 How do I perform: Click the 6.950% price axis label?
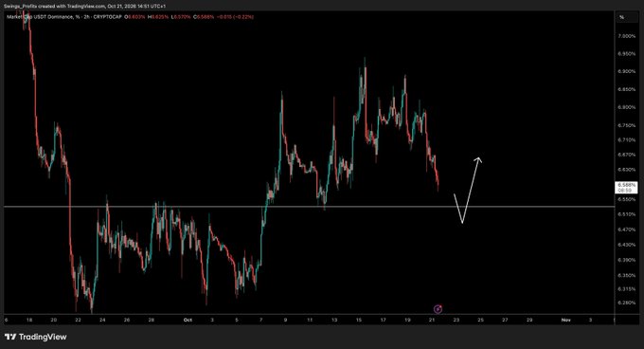tap(627, 54)
